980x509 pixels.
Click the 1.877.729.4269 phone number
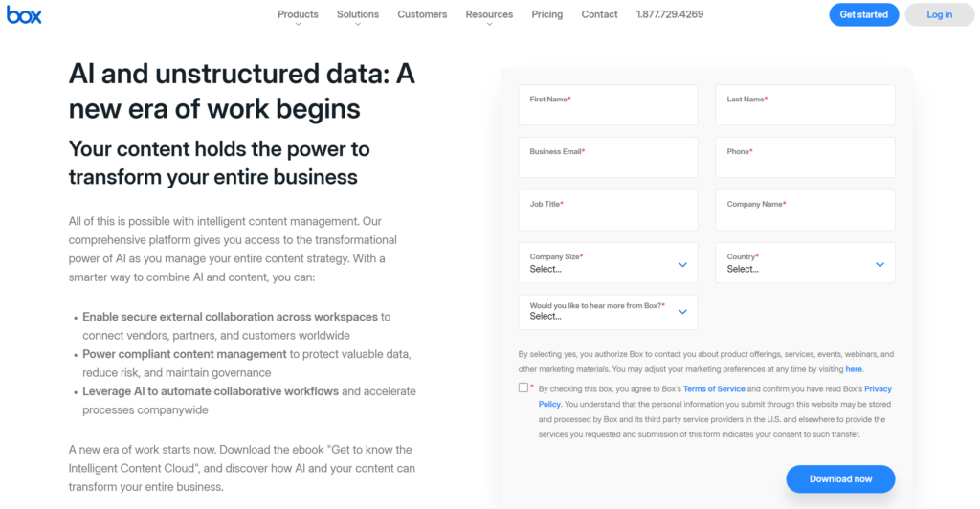670,14
